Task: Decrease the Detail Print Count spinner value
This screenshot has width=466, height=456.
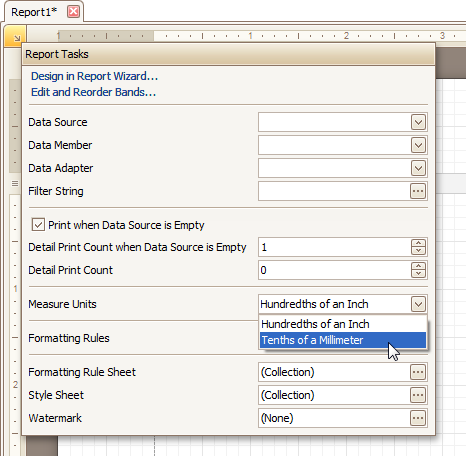Action: (418, 274)
